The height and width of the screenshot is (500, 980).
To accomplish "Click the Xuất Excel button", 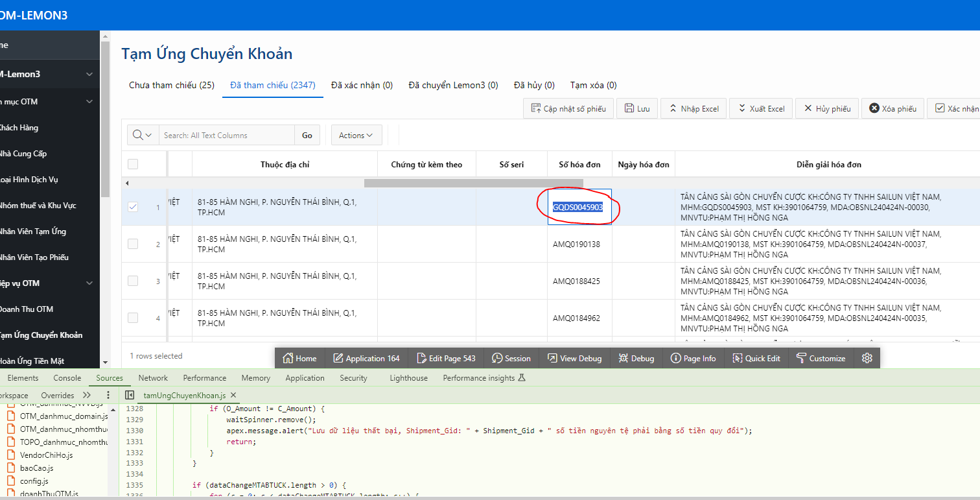I will pyautogui.click(x=761, y=108).
